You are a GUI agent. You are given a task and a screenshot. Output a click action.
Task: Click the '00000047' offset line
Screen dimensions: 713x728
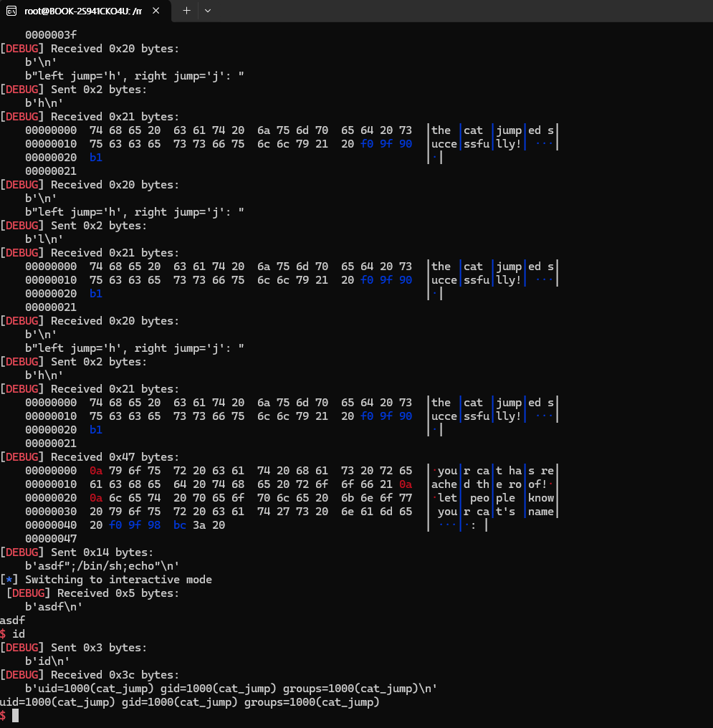coord(51,539)
